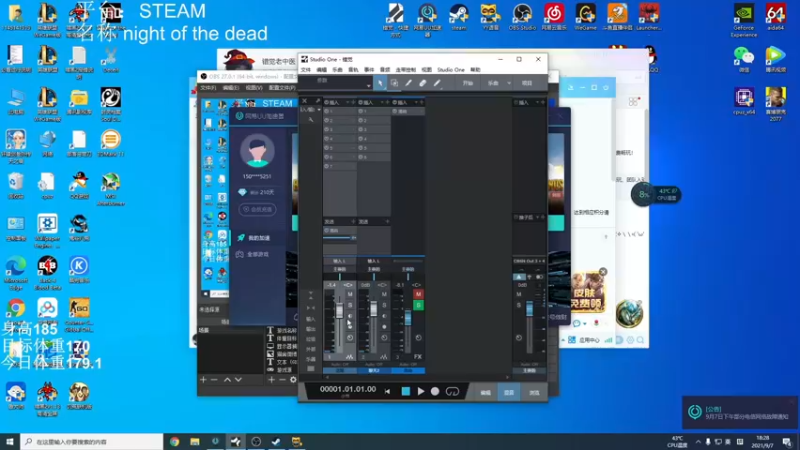Click the FX label on channel 3

418,357
